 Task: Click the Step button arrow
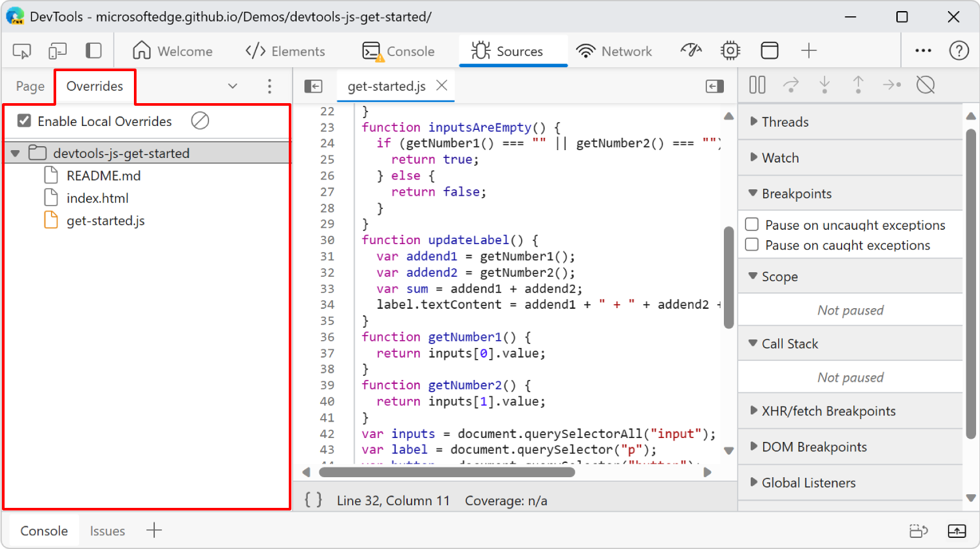(892, 85)
